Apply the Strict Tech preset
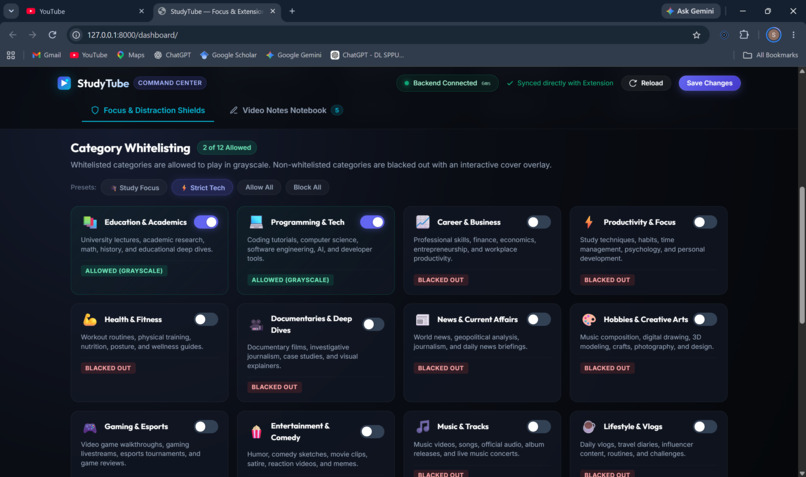The height and width of the screenshot is (477, 806). pyautogui.click(x=203, y=188)
